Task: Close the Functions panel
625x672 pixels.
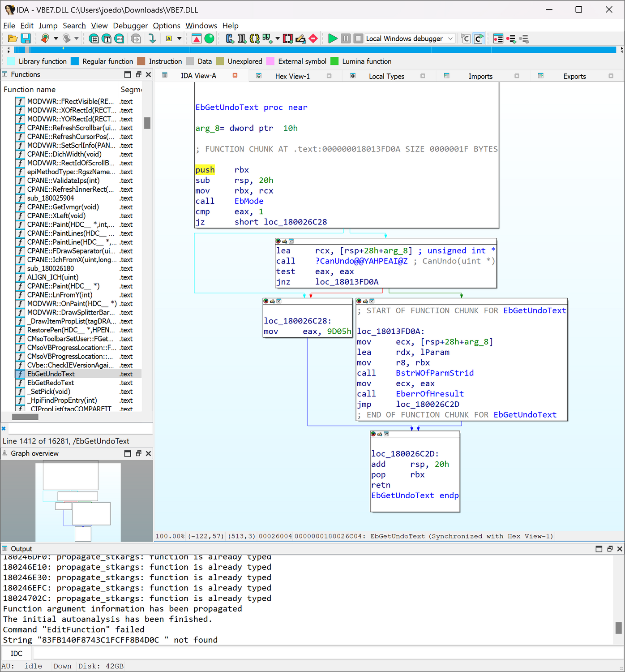Action: [149, 74]
